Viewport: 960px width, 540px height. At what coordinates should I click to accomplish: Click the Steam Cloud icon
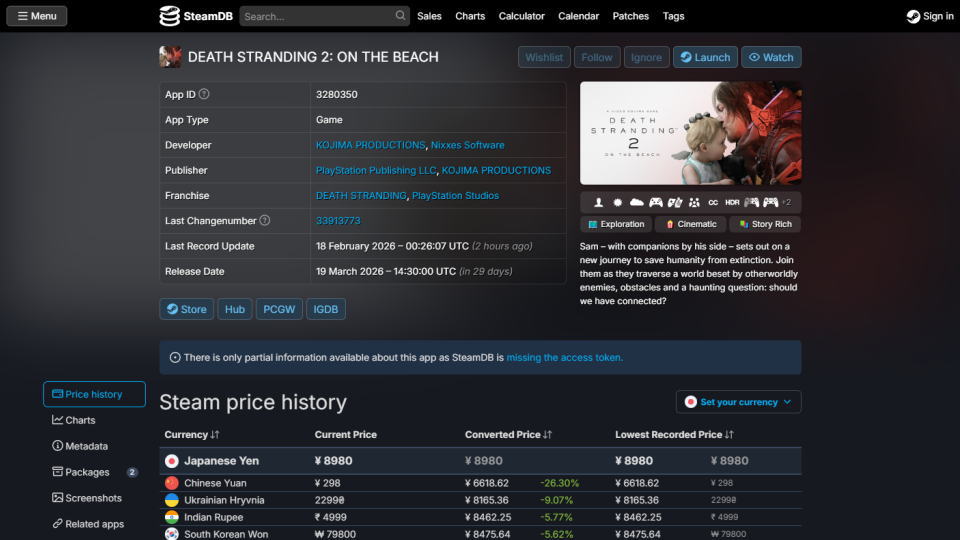(637, 202)
